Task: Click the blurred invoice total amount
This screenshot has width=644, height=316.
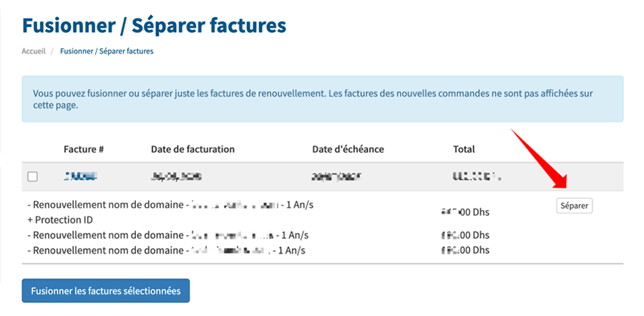Action: (476, 176)
